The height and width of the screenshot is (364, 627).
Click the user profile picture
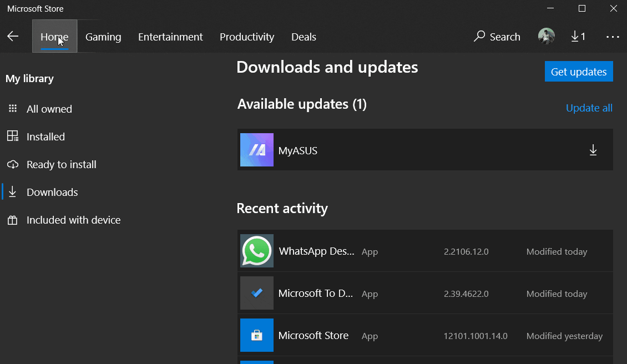click(546, 36)
